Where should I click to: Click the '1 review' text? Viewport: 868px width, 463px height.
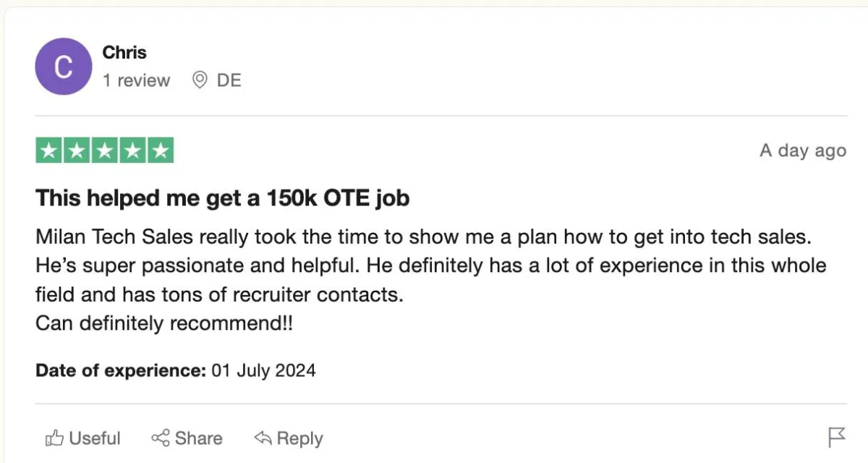tap(136, 80)
